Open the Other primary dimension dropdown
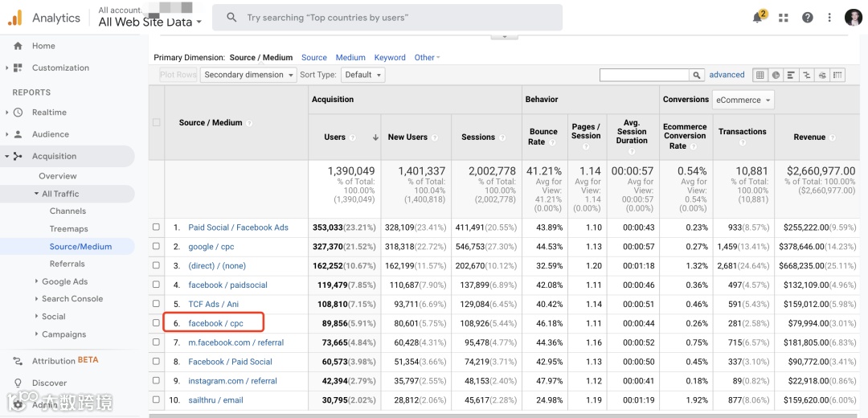The height and width of the screenshot is (418, 868). point(427,58)
